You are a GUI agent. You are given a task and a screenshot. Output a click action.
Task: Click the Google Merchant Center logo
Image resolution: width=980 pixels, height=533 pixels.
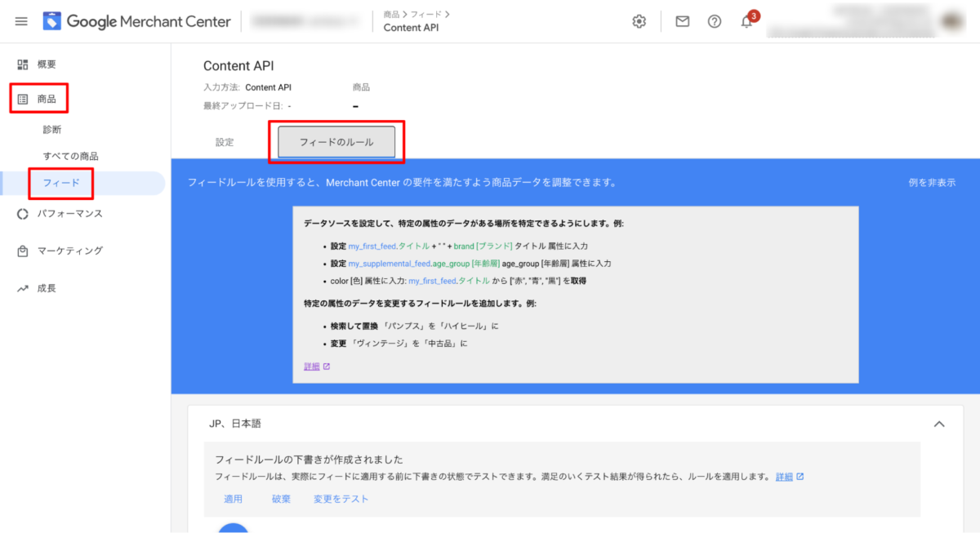(x=137, y=21)
